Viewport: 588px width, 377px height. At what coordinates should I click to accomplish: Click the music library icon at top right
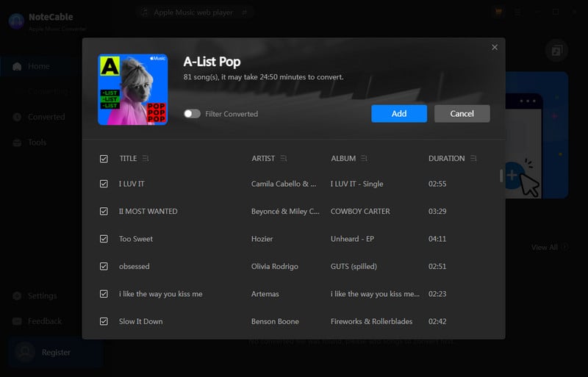coord(556,50)
